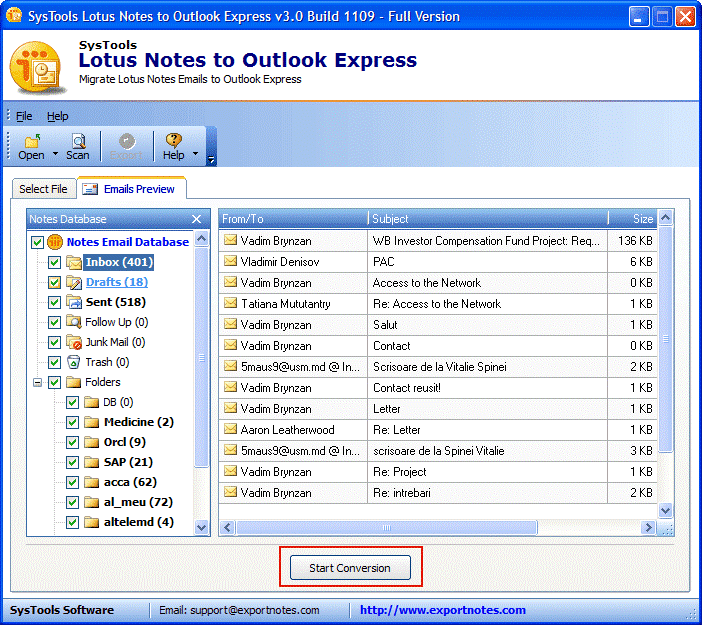Image resolution: width=702 pixels, height=625 pixels.
Task: Open the www.exportnotes.com link
Action: (442, 610)
